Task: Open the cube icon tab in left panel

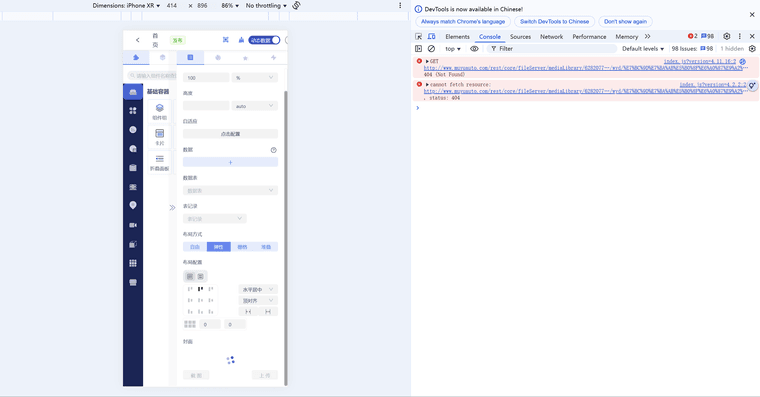Action: 163,57
